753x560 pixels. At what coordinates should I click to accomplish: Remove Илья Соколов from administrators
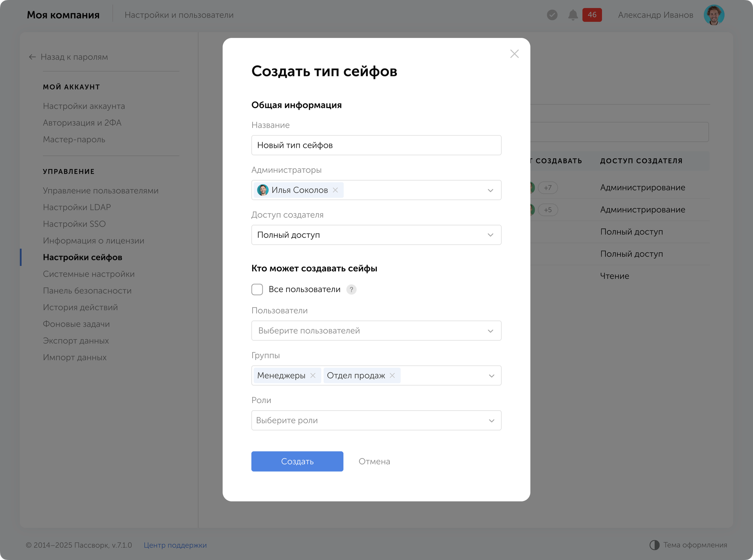(335, 190)
